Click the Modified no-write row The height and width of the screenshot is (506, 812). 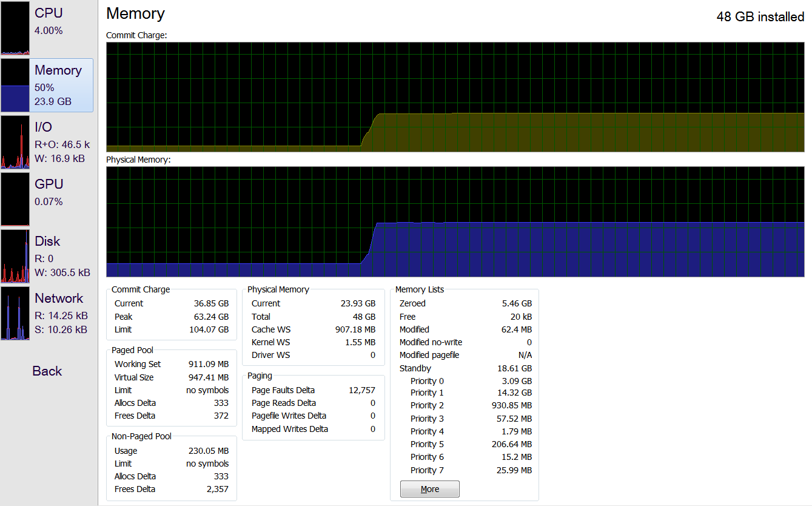(465, 342)
